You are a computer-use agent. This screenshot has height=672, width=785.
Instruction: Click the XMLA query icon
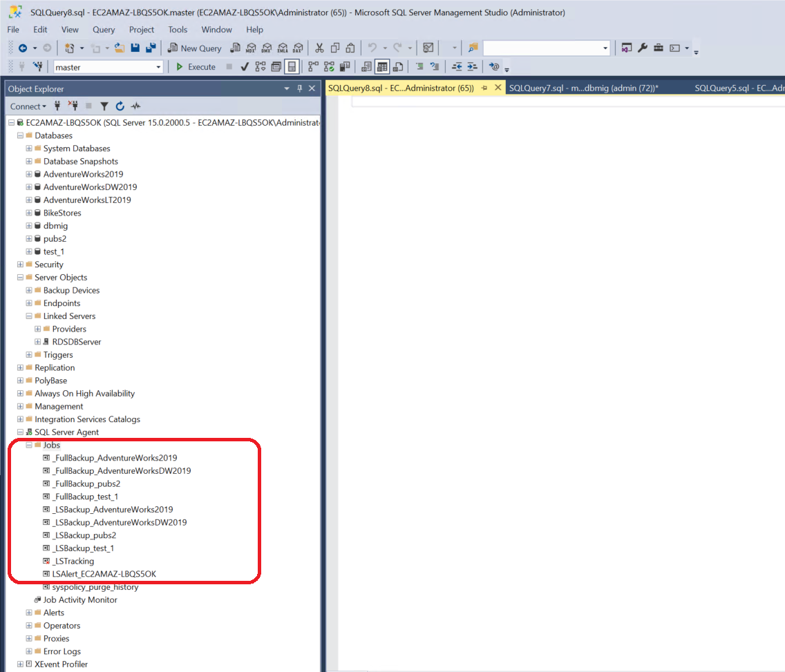(283, 48)
